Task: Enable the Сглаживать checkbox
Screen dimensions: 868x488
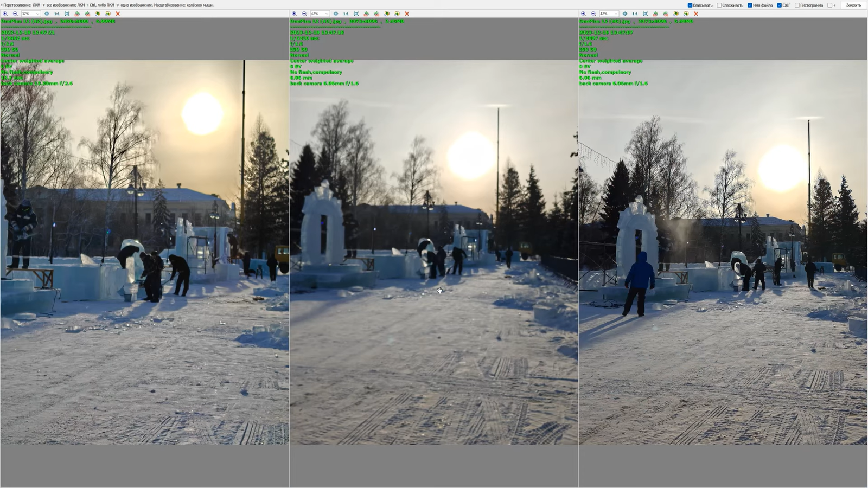Action: 719,5
